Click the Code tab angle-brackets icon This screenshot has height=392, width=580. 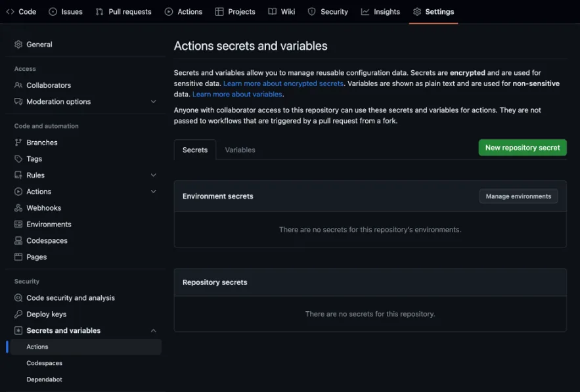pos(11,12)
